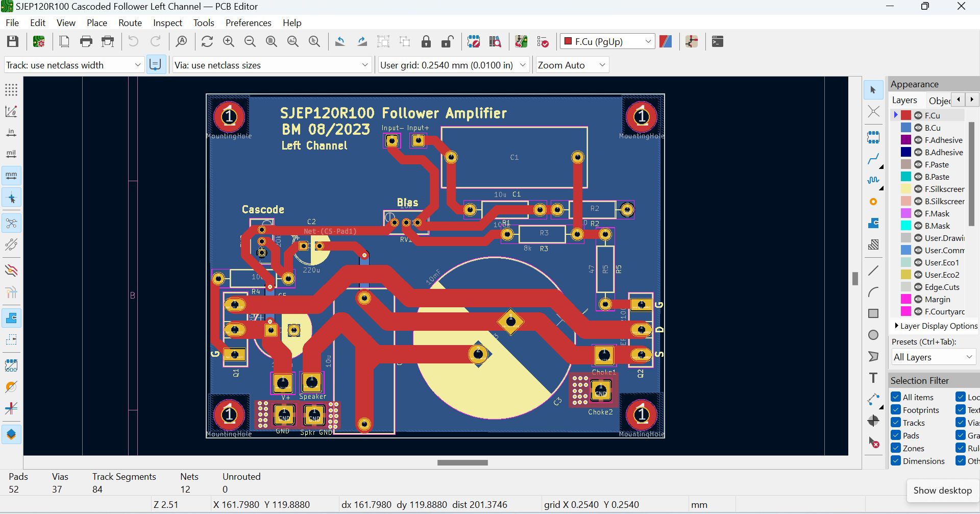Select the Draw Line tool
The width and height of the screenshot is (980, 514).
point(873,271)
